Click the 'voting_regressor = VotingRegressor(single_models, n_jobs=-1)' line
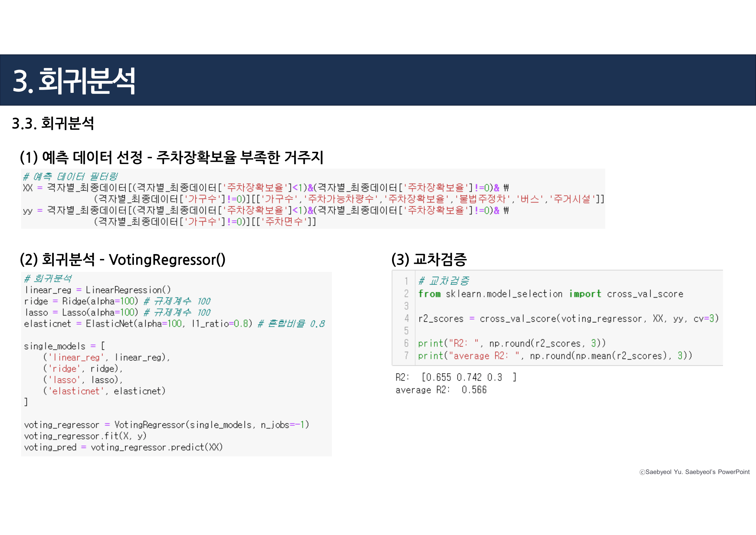This screenshot has width=756, height=535. click(167, 425)
